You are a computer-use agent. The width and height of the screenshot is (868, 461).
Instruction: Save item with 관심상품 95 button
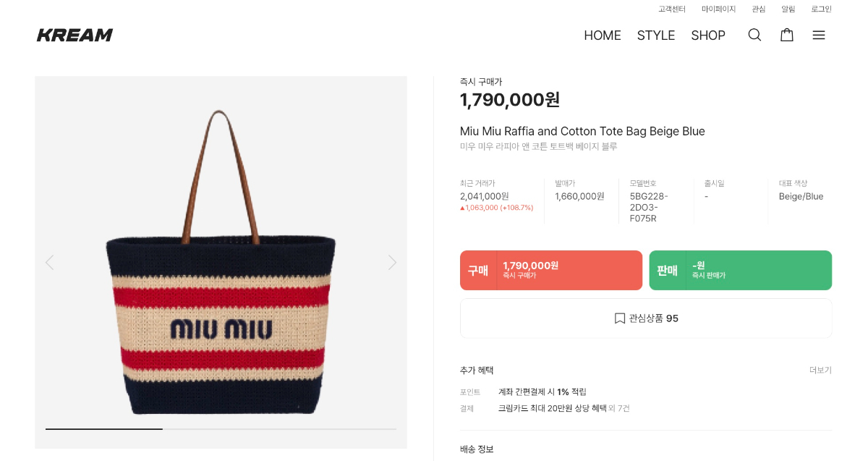[x=646, y=318]
